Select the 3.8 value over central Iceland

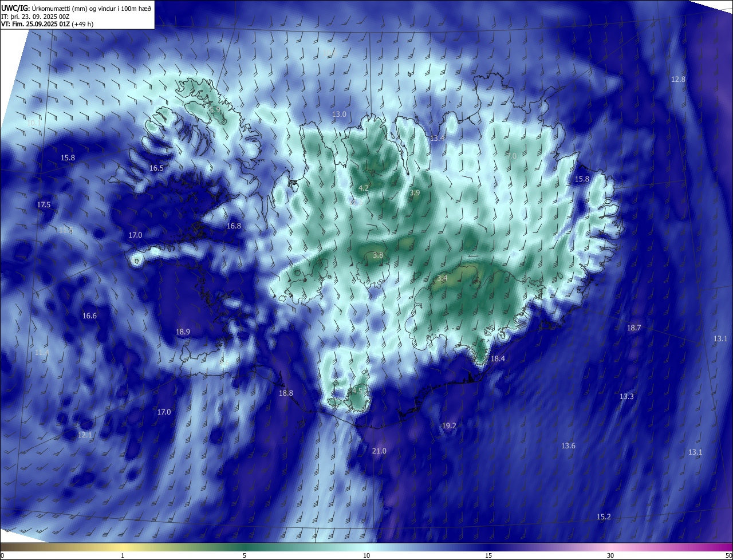point(378,255)
